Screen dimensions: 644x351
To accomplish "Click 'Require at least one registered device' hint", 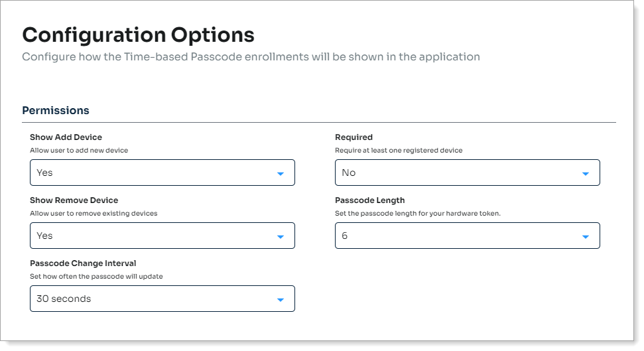I will 399,151.
